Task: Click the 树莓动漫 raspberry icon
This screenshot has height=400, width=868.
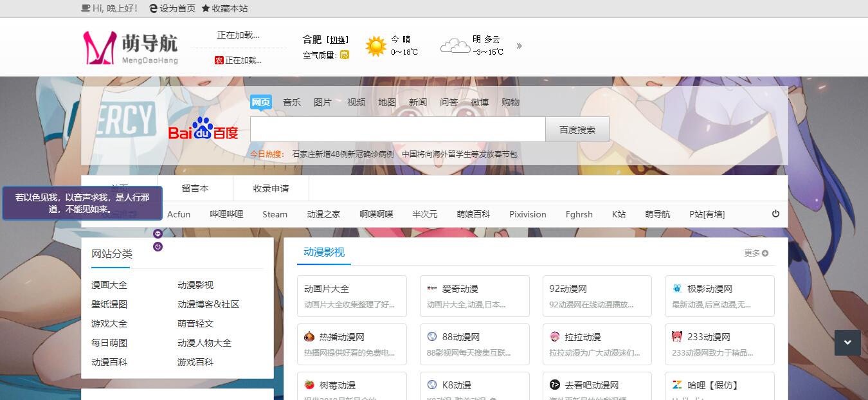Action: (309, 385)
